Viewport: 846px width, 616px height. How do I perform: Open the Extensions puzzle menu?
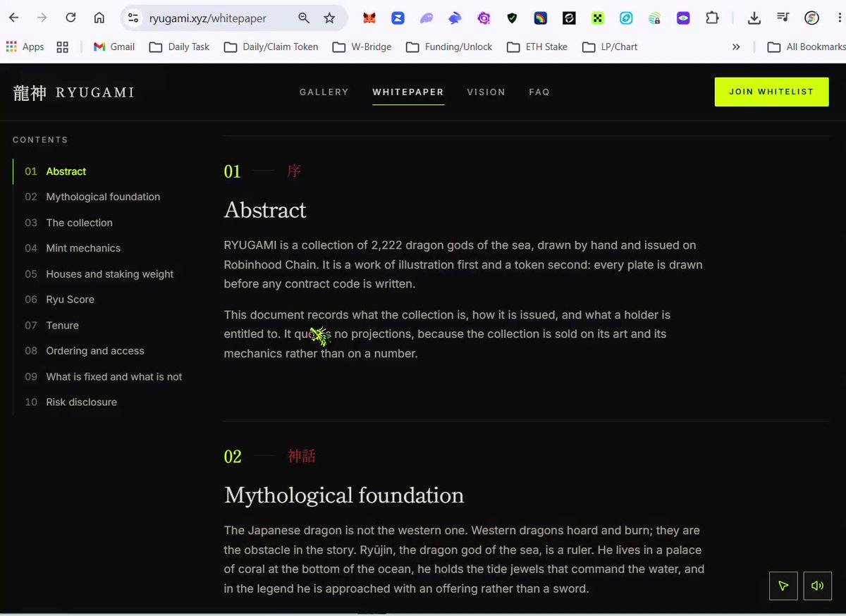[712, 18]
